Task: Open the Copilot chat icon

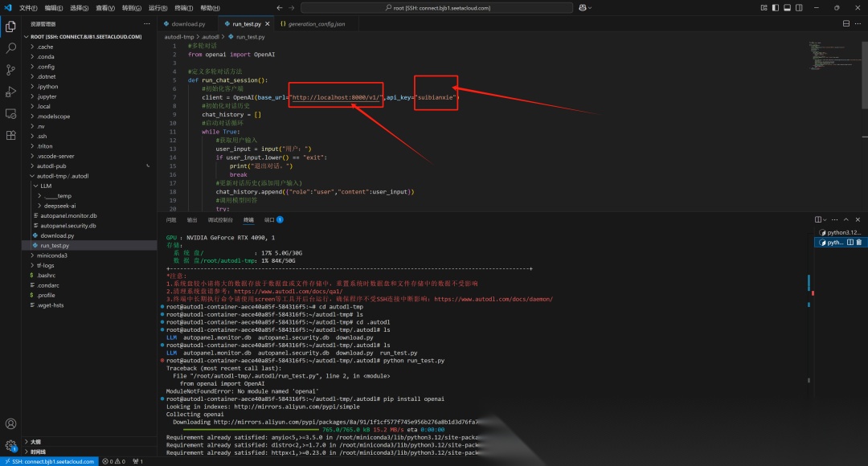Action: (x=583, y=8)
